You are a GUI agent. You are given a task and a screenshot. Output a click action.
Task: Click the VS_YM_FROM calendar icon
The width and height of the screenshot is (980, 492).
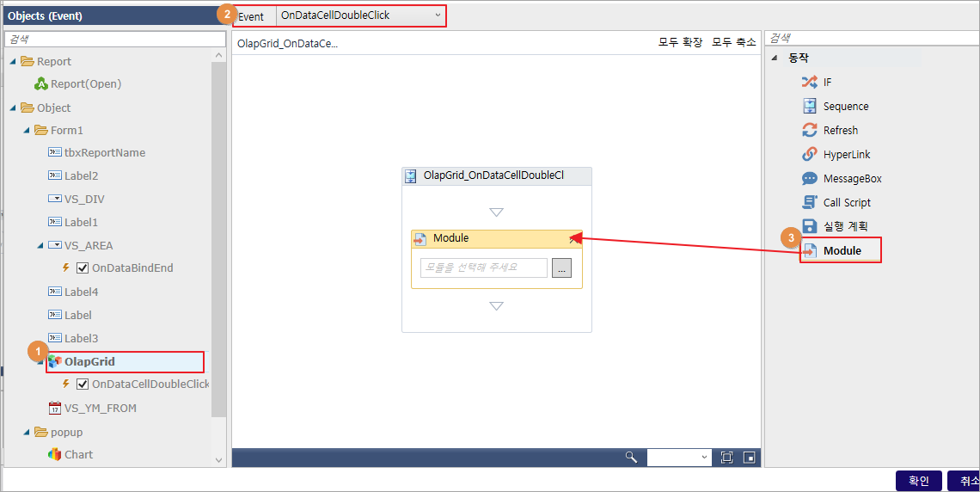pos(55,408)
